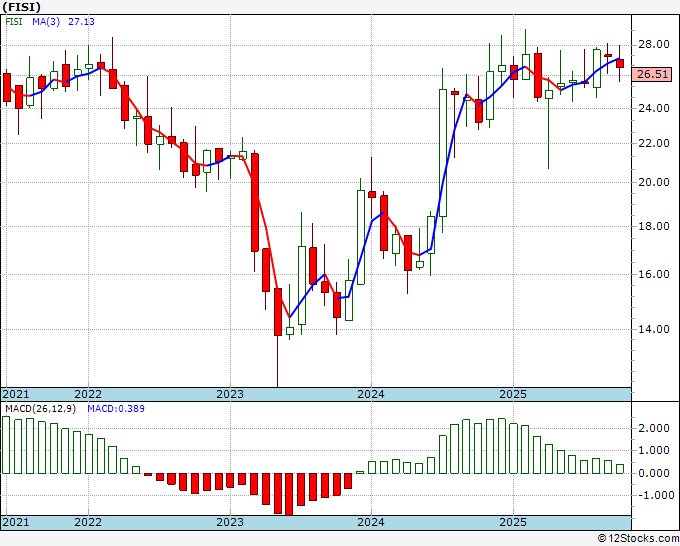Click the 24.00 price axis label
Viewport: 680px width, 546px height.
(x=654, y=108)
